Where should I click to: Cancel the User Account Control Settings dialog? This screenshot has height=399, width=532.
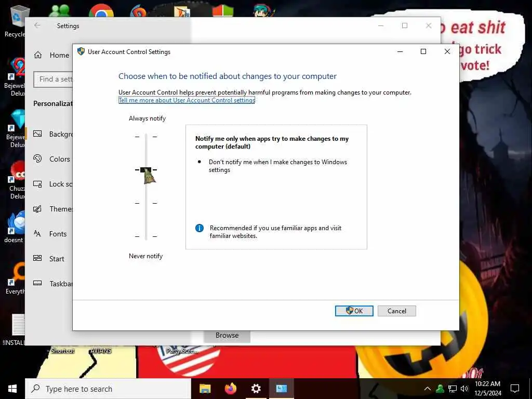click(x=396, y=311)
